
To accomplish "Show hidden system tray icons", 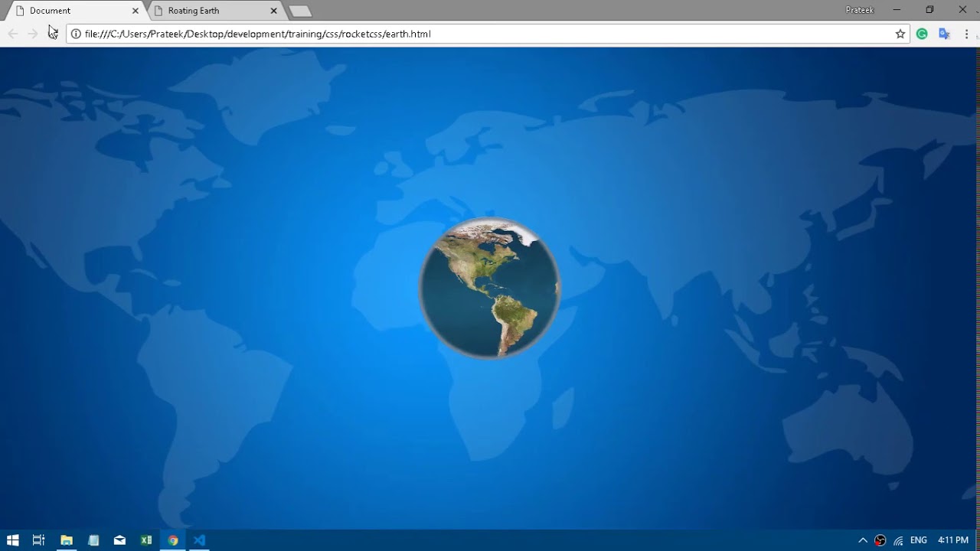I will pyautogui.click(x=863, y=540).
